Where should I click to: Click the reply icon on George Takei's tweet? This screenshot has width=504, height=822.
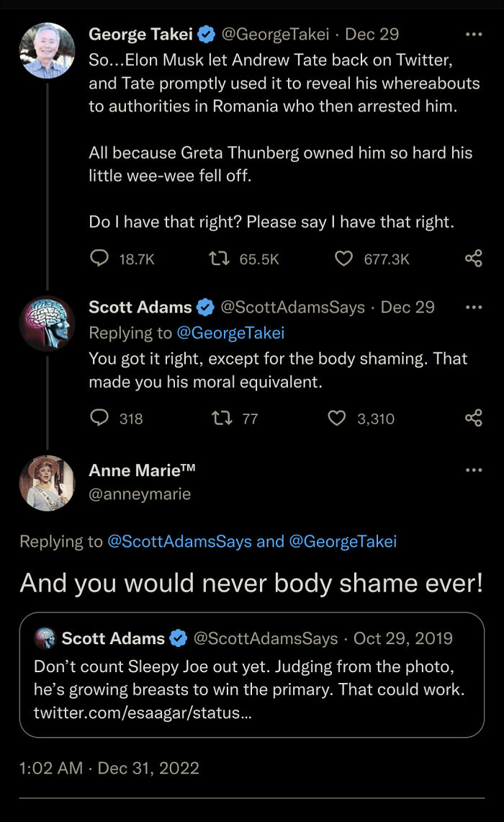[100, 259]
